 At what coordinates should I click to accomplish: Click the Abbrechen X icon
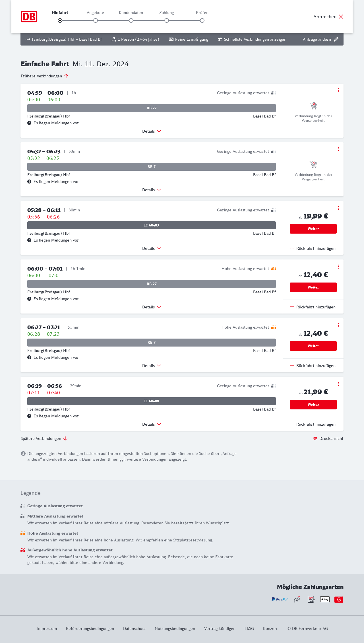click(x=341, y=17)
